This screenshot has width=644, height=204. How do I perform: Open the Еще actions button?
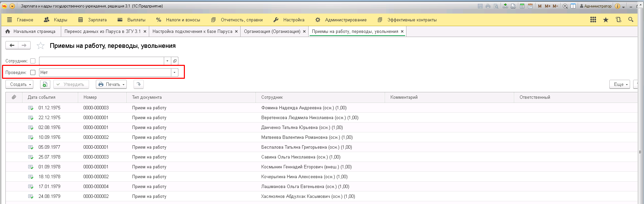[x=620, y=85]
